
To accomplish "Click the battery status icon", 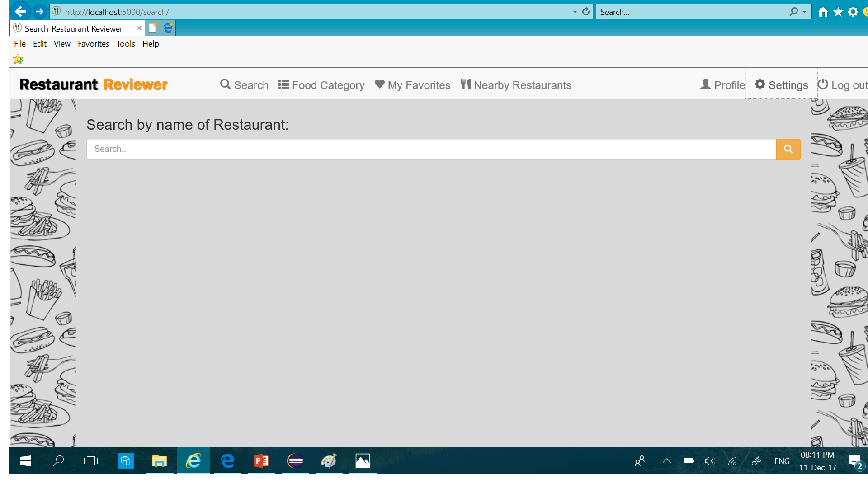I will pyautogui.click(x=689, y=461).
